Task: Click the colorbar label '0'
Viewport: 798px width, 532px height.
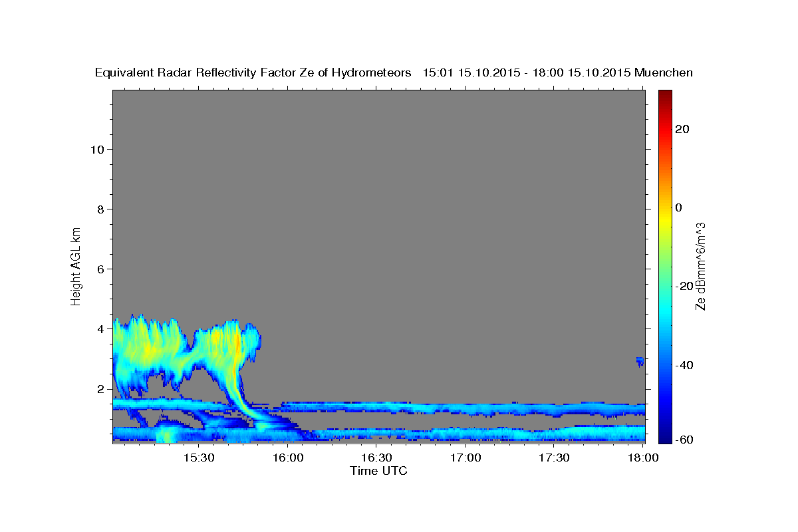Action: pos(679,207)
